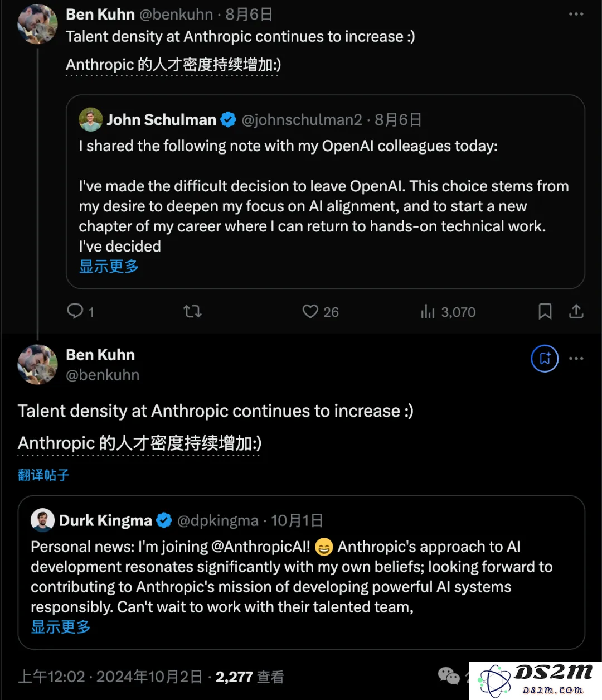The width and height of the screenshot is (602, 700).
Task: Click Durk Kingma's profile picture
Action: click(42, 520)
